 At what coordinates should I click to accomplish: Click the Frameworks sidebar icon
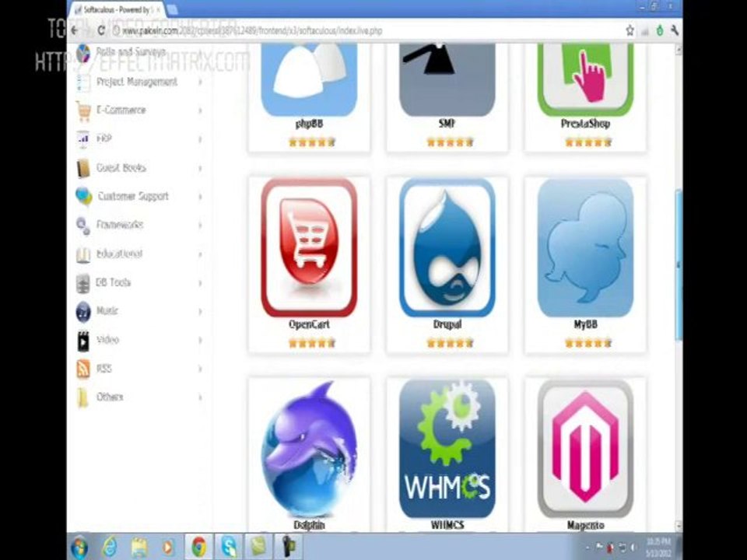click(83, 226)
